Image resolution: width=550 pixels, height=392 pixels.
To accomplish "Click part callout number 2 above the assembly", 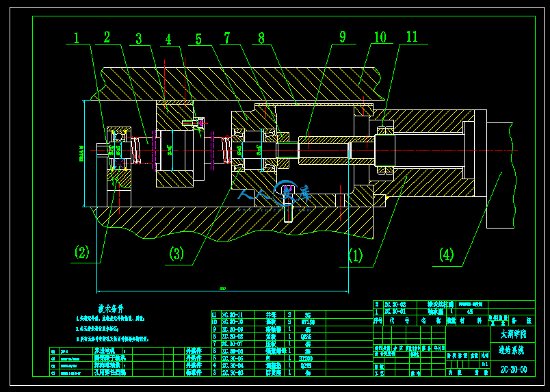I will point(107,38).
